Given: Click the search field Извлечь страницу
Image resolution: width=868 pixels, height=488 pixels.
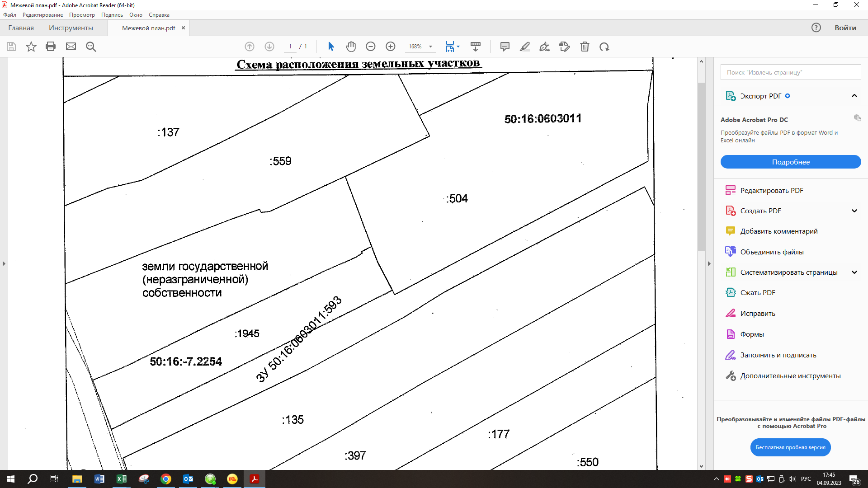Looking at the screenshot, I should 790,72.
